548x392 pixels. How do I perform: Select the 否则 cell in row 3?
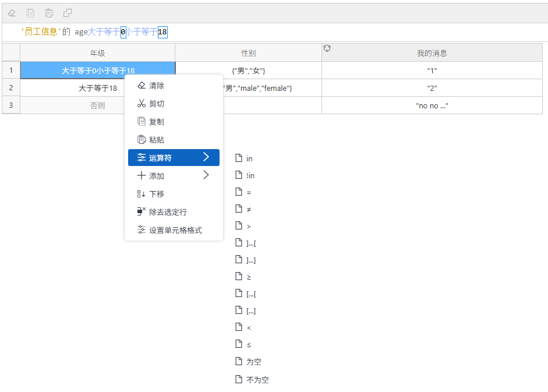pyautogui.click(x=97, y=106)
